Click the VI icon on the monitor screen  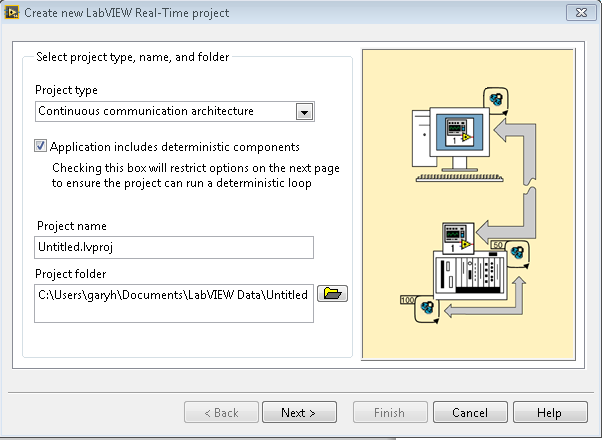coord(459,132)
